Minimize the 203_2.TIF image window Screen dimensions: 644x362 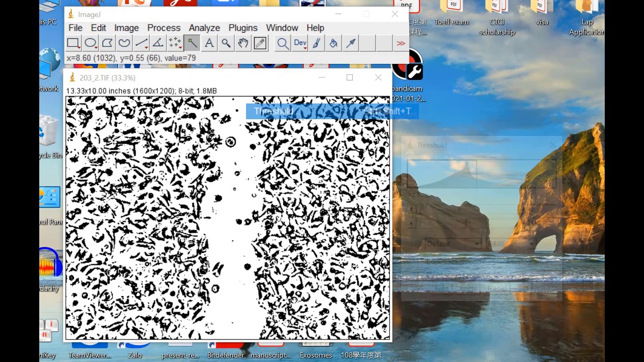coord(321,77)
